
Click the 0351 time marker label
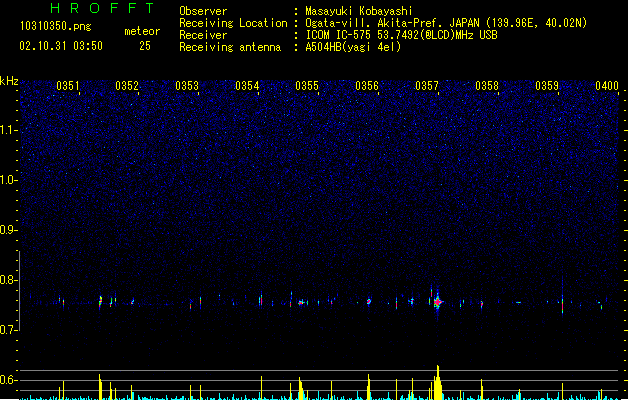pyautogui.click(x=67, y=86)
